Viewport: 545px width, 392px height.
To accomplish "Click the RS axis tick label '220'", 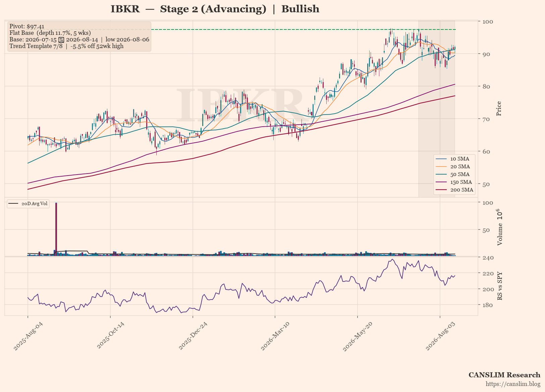I will [488, 274].
